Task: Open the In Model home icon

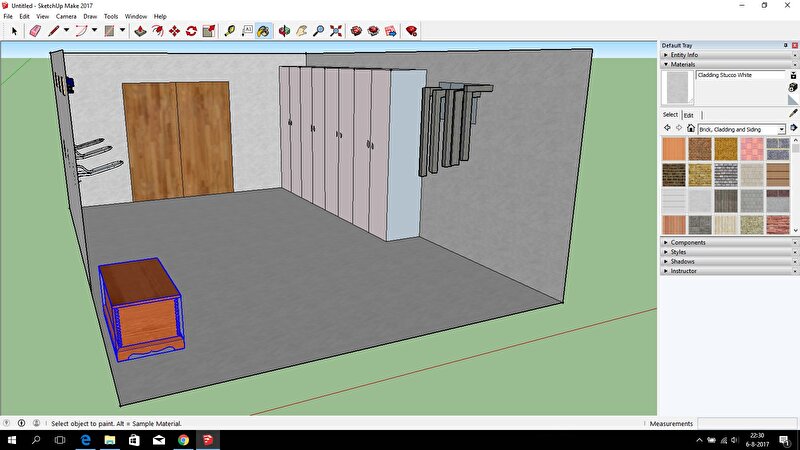Action: tap(691, 128)
